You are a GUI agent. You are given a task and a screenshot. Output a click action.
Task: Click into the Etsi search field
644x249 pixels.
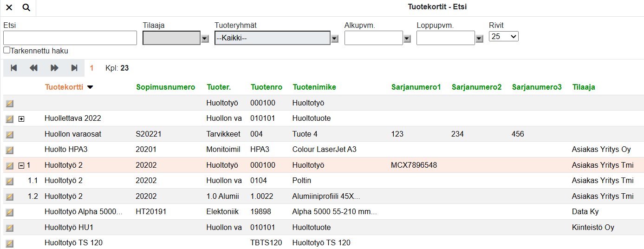point(70,38)
